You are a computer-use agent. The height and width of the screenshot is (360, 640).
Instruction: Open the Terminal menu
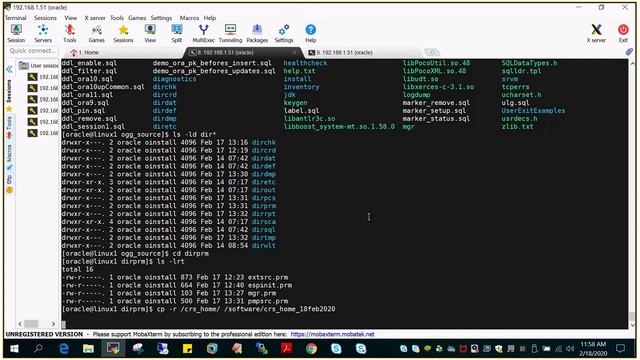pyautogui.click(x=16, y=18)
